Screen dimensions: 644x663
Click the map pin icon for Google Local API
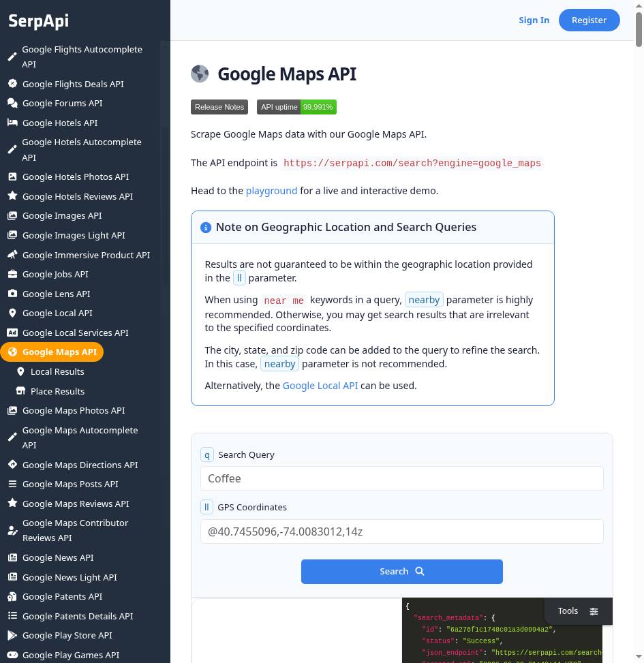pos(13,313)
